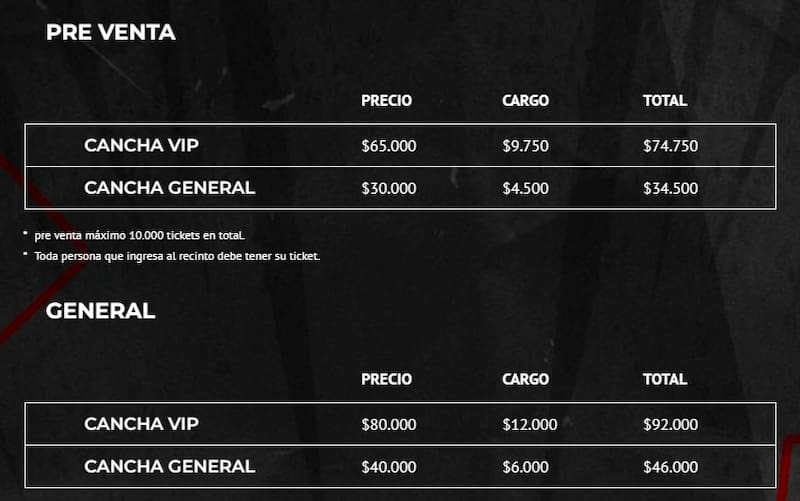Click the $9.750 cargo value
The height and width of the screenshot is (501, 800).
click(525, 146)
